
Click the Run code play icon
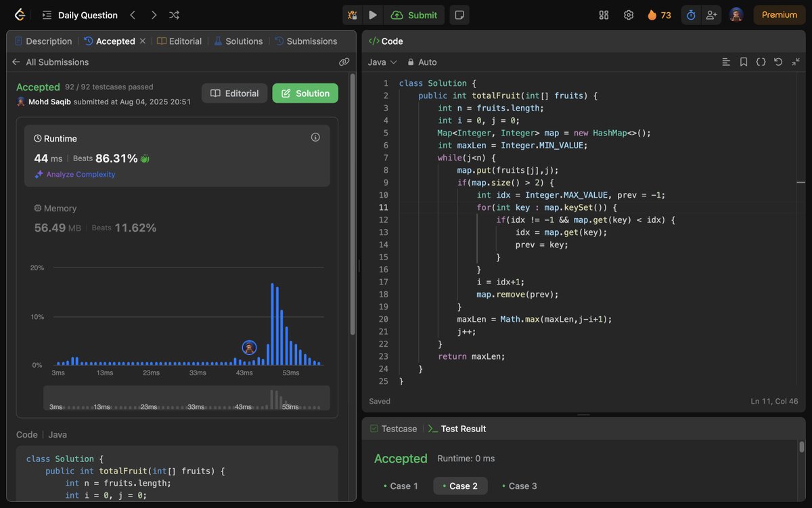(373, 15)
